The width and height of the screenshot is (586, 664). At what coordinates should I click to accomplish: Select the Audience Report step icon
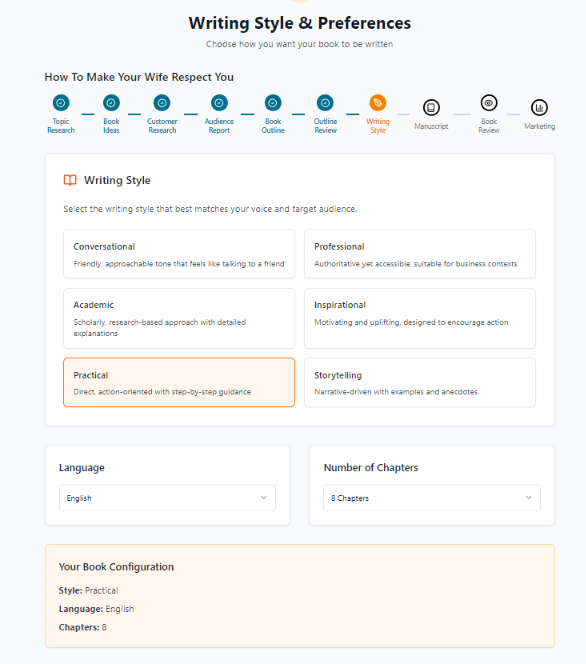[219, 103]
